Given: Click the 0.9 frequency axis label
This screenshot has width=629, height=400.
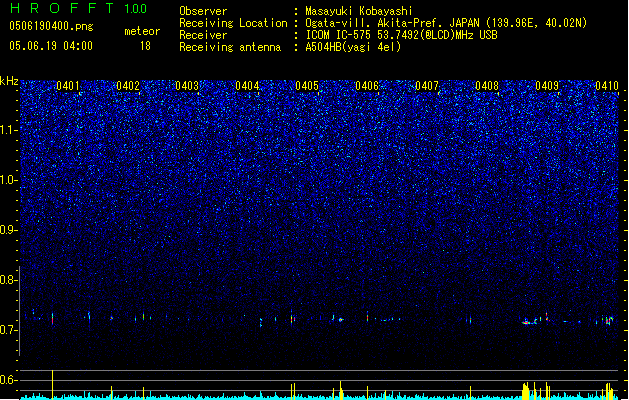Looking at the screenshot, I should coord(8,230).
